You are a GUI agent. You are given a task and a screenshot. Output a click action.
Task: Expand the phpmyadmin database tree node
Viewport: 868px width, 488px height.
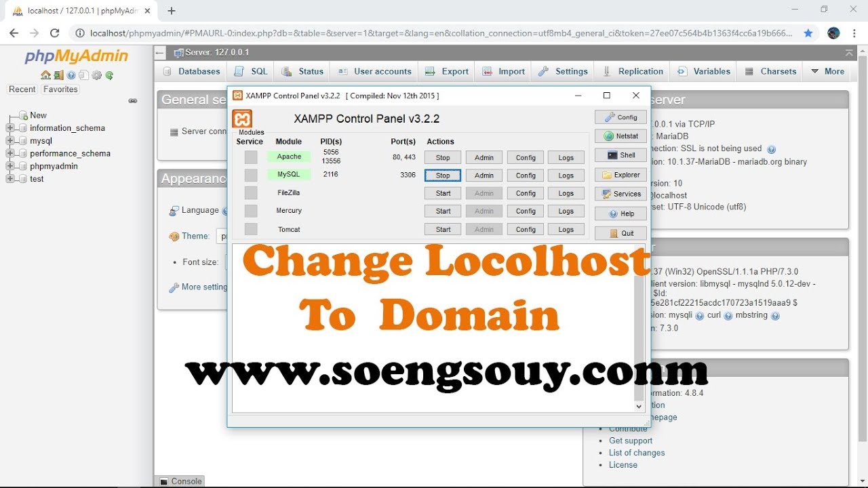point(10,166)
